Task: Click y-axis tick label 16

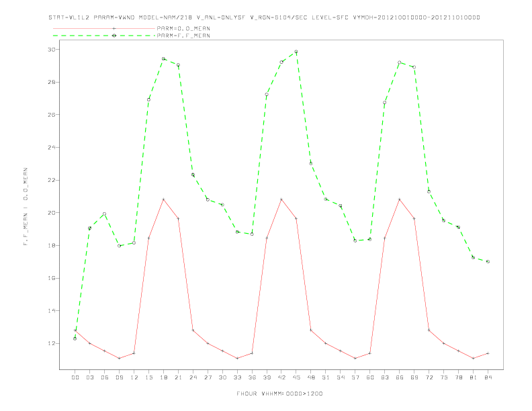Action: pos(52,278)
